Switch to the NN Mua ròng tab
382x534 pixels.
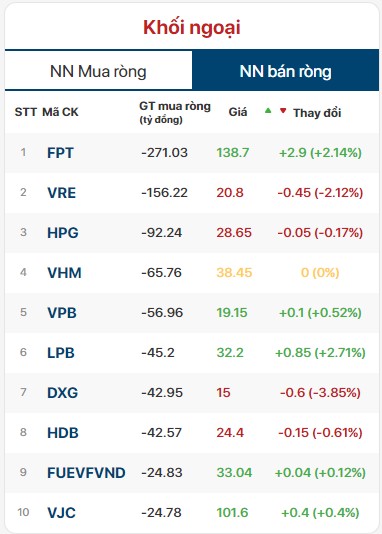(x=98, y=71)
